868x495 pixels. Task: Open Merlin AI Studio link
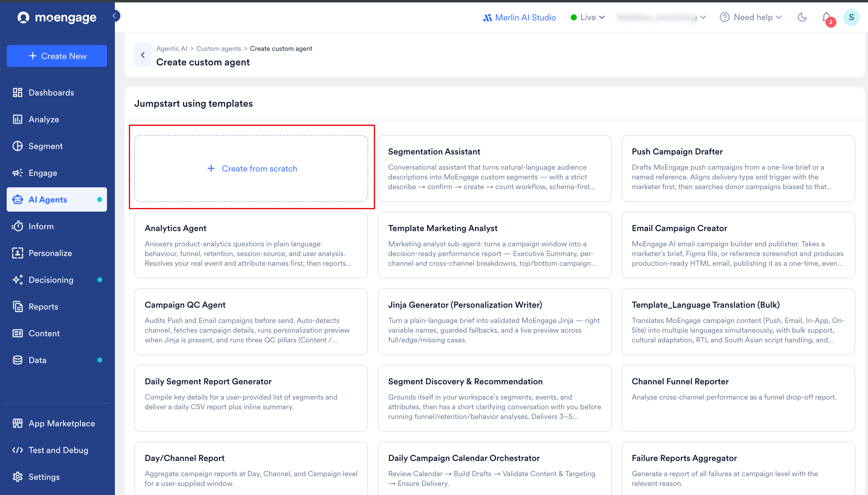pos(519,17)
